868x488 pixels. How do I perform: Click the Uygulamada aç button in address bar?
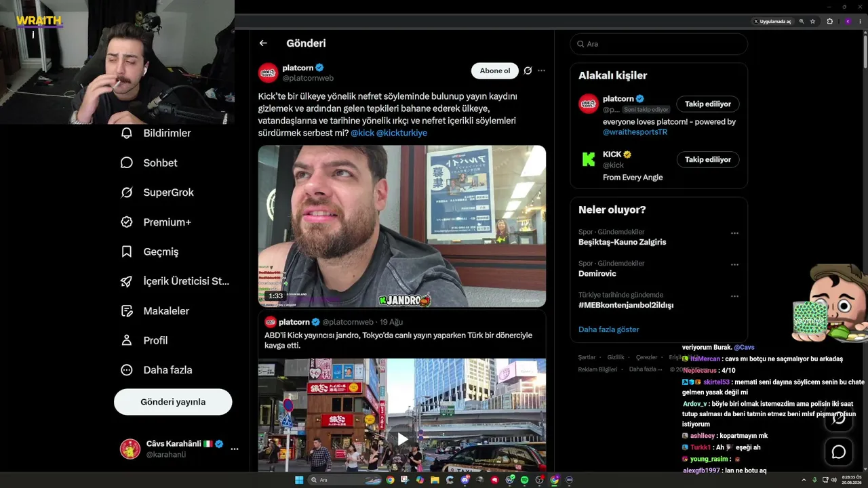click(772, 22)
